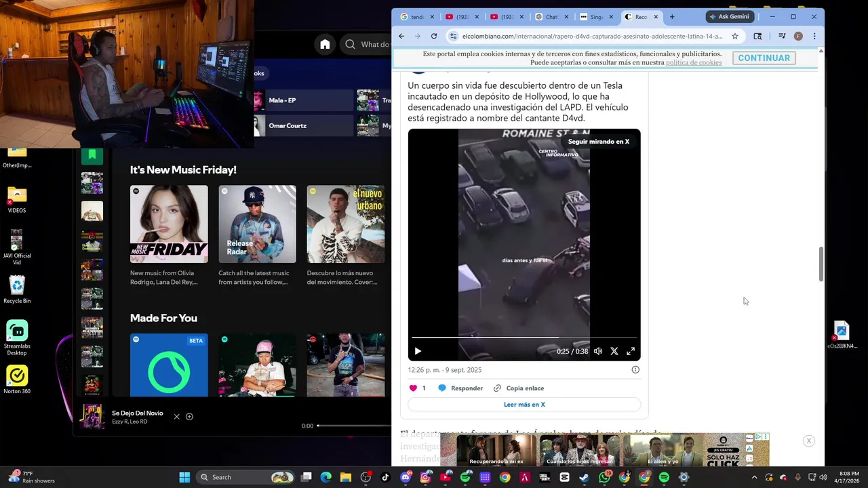Open the Chrome three-dot menu
Screen dimensions: 868x488
814,36
